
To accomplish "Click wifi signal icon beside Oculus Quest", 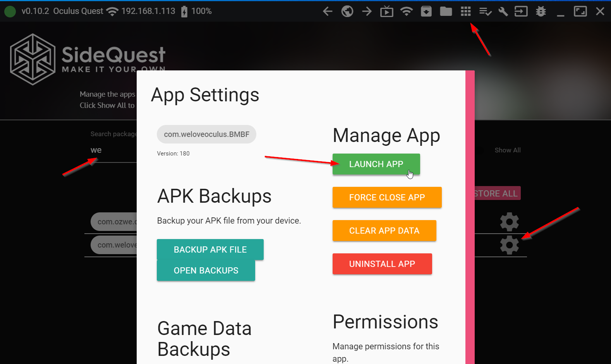I will point(112,11).
